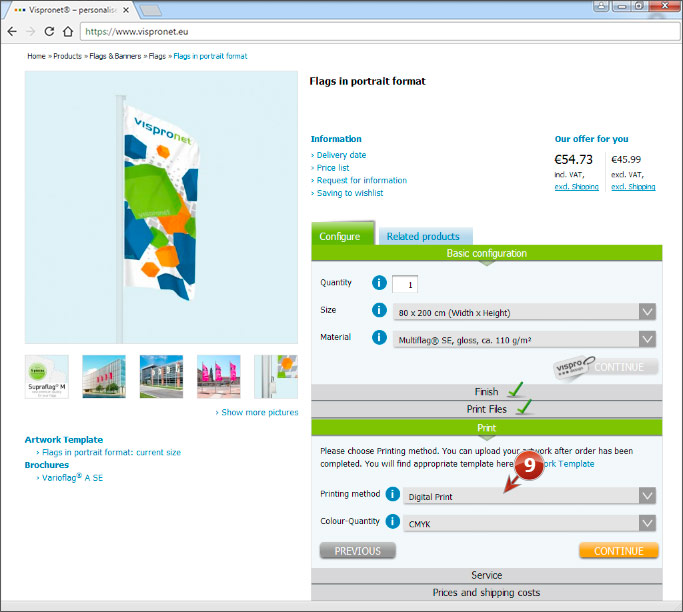Expand Prices and shipping costs section
Screen dimensions: 683x612
click(487, 593)
